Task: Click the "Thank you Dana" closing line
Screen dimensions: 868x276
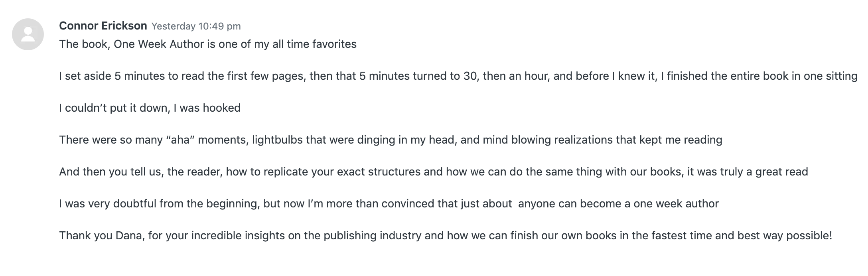Action: [x=446, y=236]
